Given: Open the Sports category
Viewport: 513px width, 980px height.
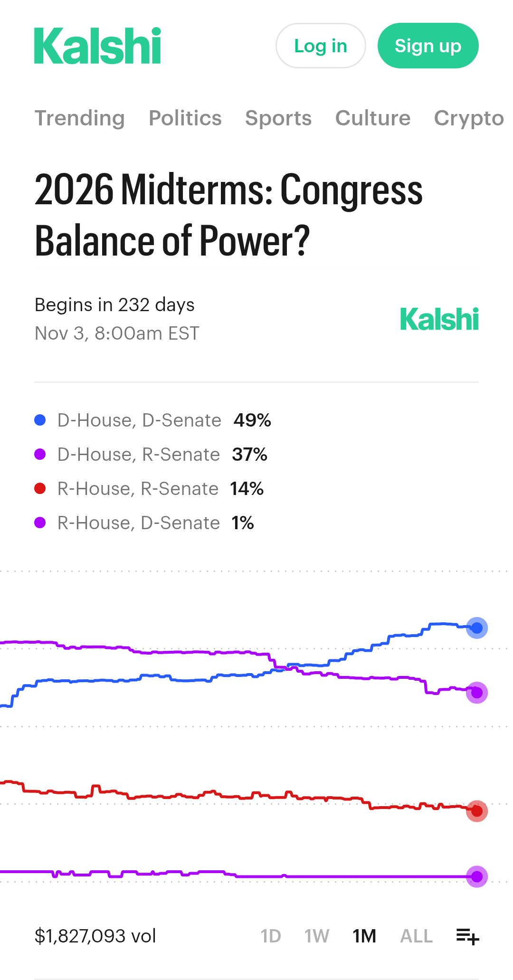Looking at the screenshot, I should point(278,118).
